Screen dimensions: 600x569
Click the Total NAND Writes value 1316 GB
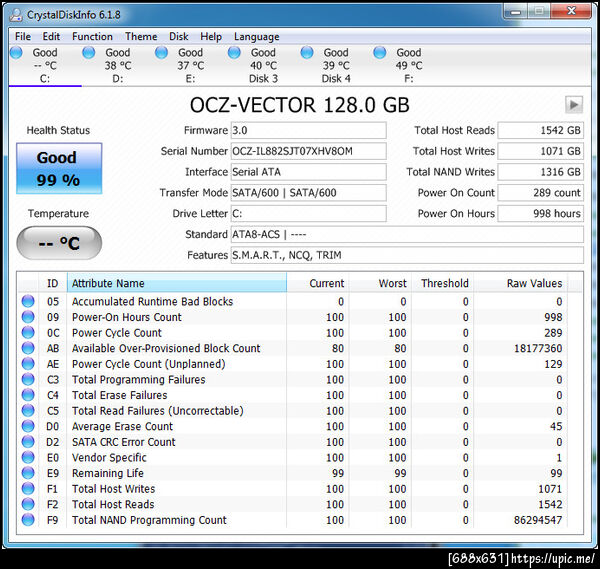(x=540, y=172)
